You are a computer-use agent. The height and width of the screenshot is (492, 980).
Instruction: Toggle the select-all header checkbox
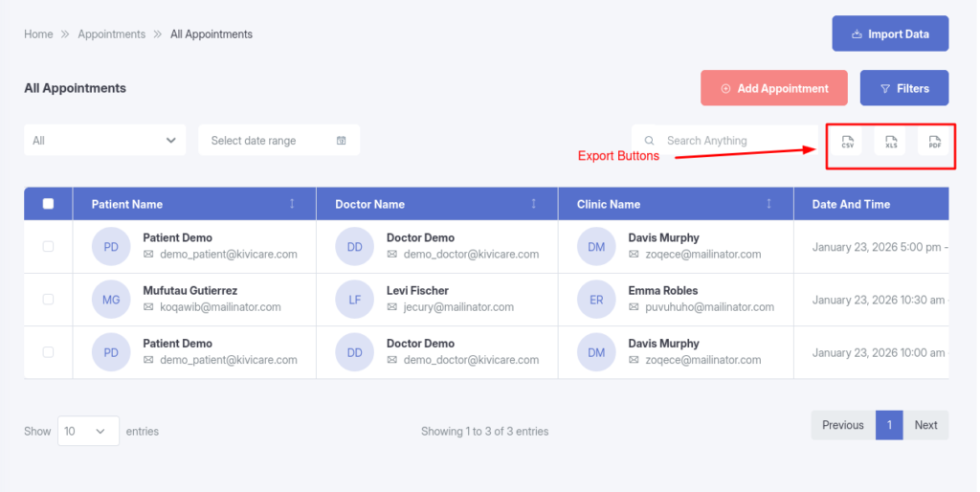tap(49, 204)
